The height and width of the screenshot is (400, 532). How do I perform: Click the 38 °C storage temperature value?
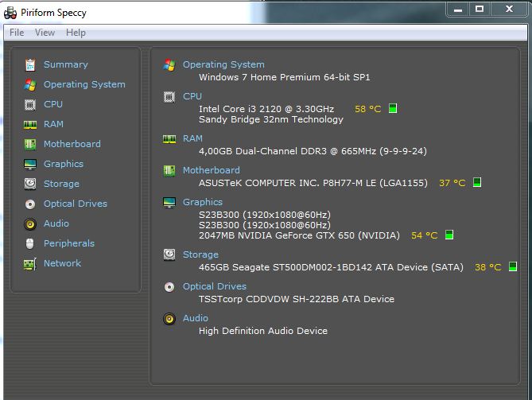click(488, 267)
